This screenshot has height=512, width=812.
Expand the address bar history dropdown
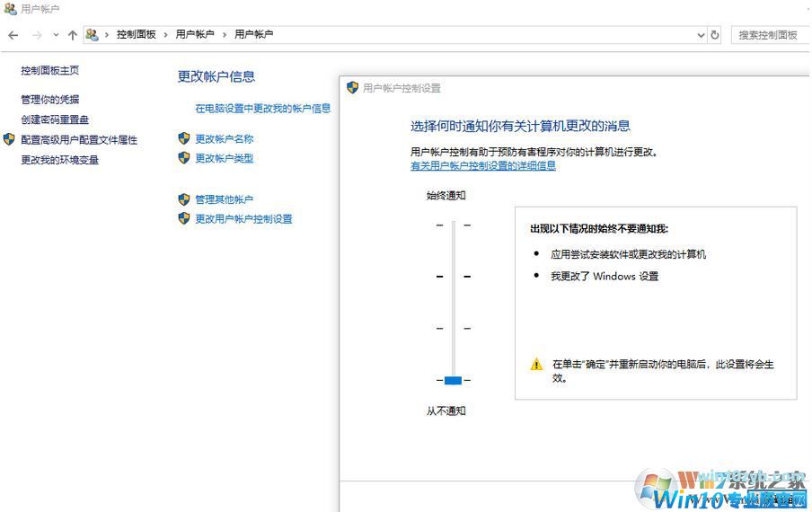coord(701,35)
